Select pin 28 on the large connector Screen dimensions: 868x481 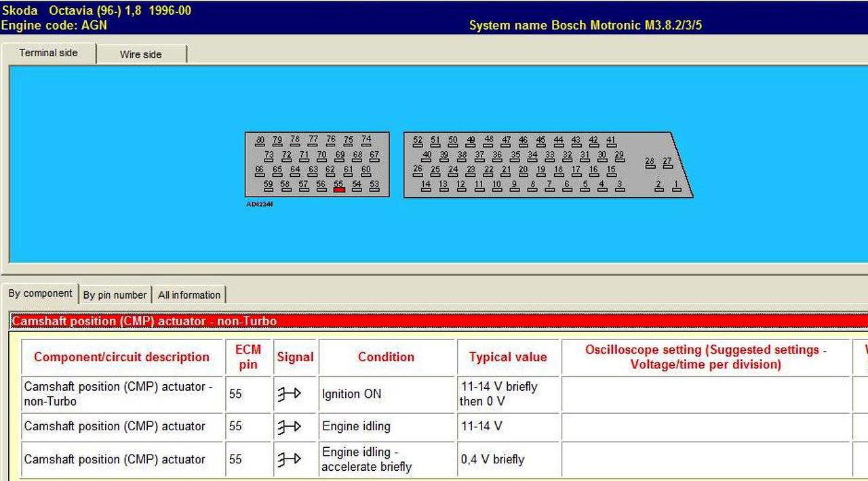click(650, 163)
